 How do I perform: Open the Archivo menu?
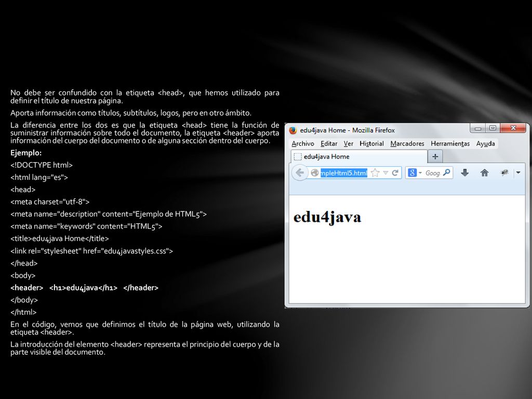(303, 143)
